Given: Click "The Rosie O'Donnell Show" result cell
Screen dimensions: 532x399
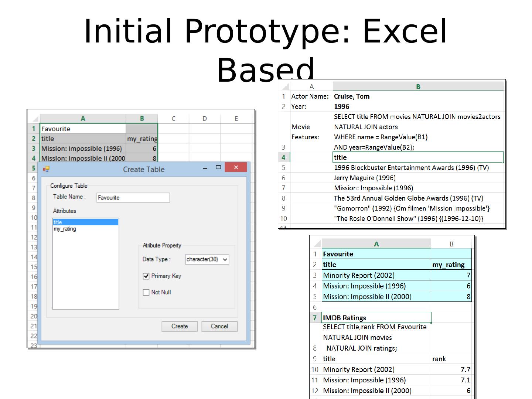Looking at the screenshot, I should point(419,219).
